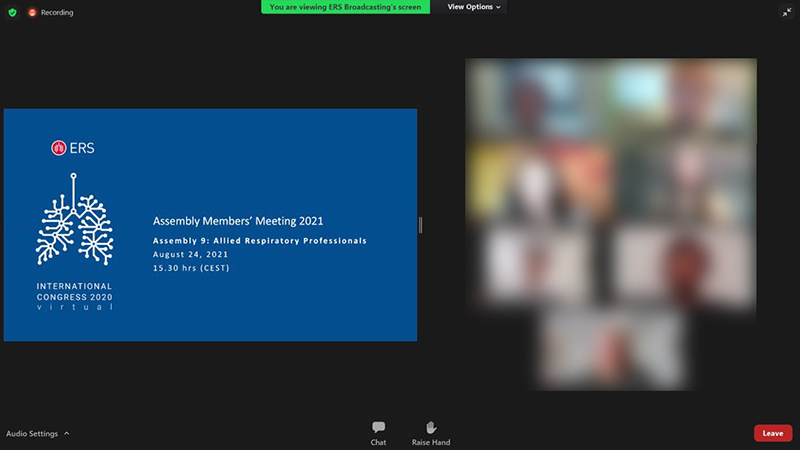
Task: Click the red Recording indicator icon
Action: (32, 12)
